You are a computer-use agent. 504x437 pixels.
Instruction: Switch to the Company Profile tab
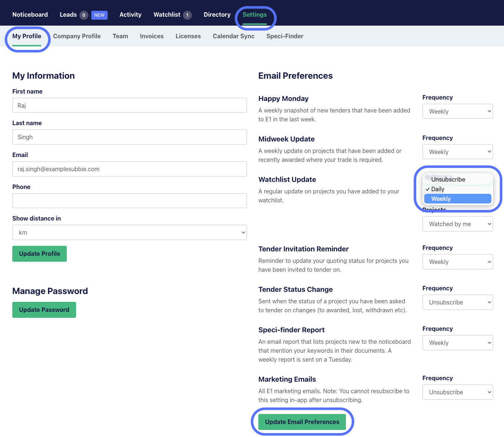pyautogui.click(x=77, y=36)
